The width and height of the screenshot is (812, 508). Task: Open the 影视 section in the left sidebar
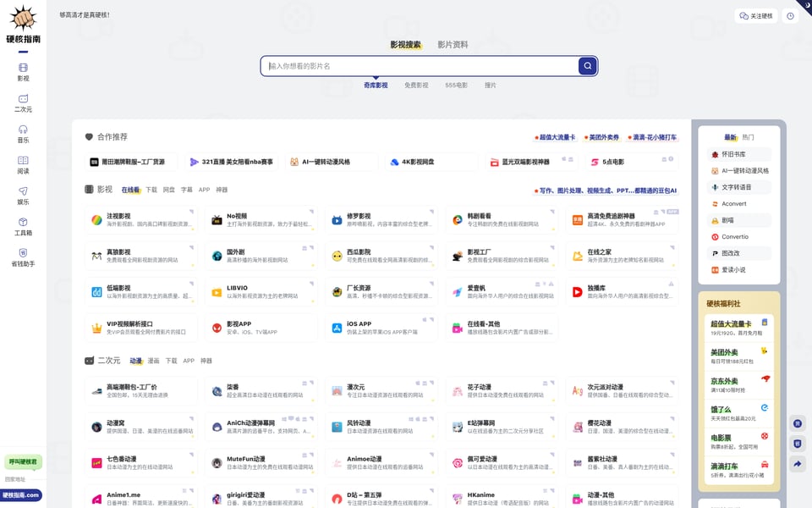(x=23, y=71)
